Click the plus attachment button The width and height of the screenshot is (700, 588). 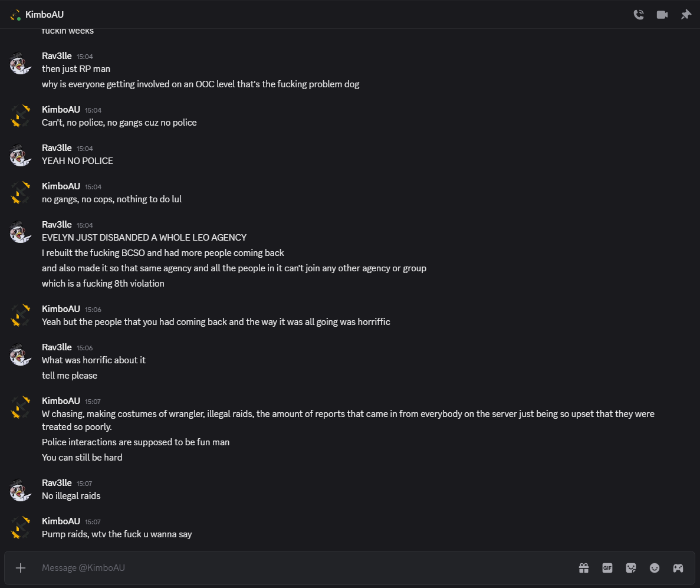coord(21,568)
